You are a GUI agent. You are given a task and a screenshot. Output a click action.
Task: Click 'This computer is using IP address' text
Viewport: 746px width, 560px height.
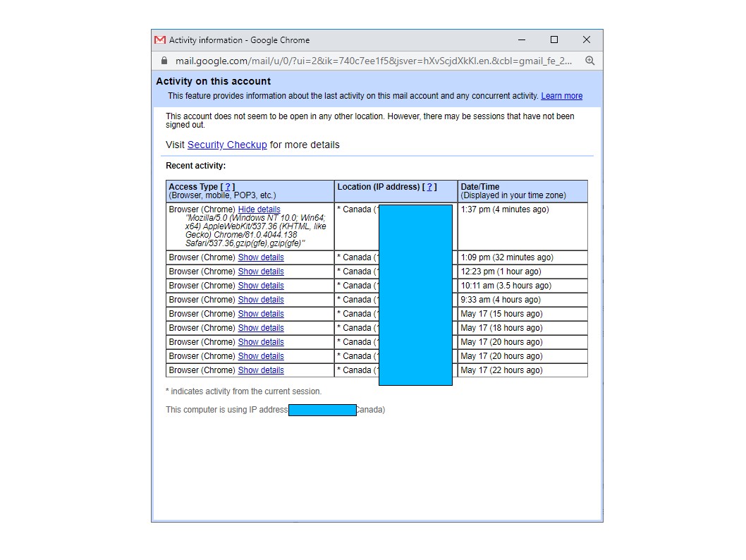click(226, 410)
